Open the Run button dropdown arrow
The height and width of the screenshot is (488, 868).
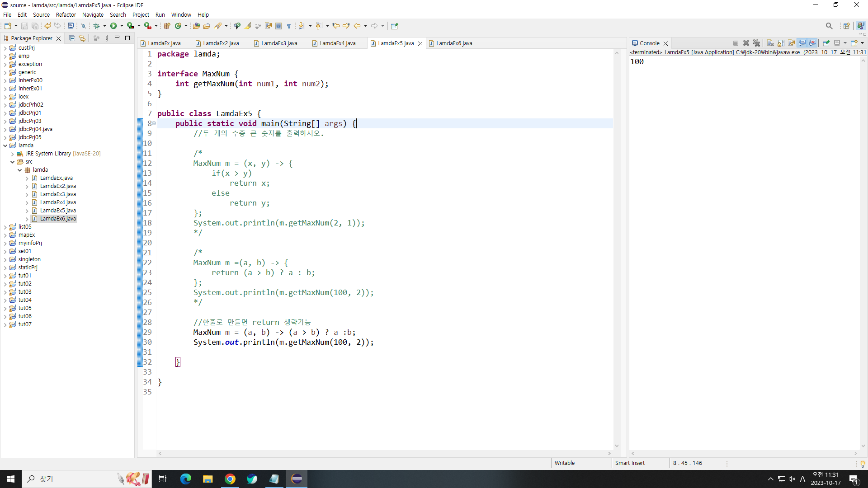point(122,26)
